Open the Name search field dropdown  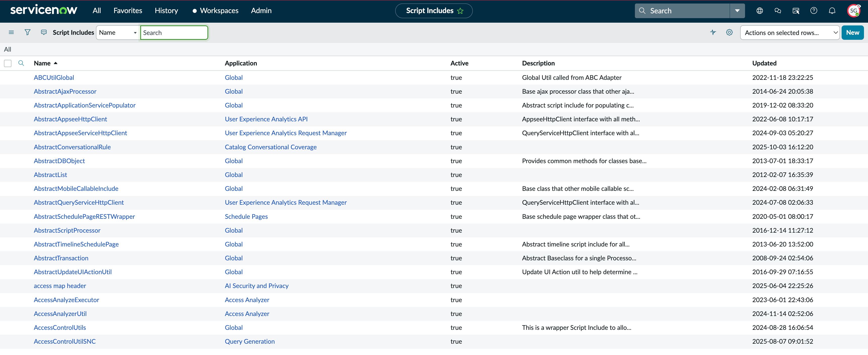[x=118, y=33]
